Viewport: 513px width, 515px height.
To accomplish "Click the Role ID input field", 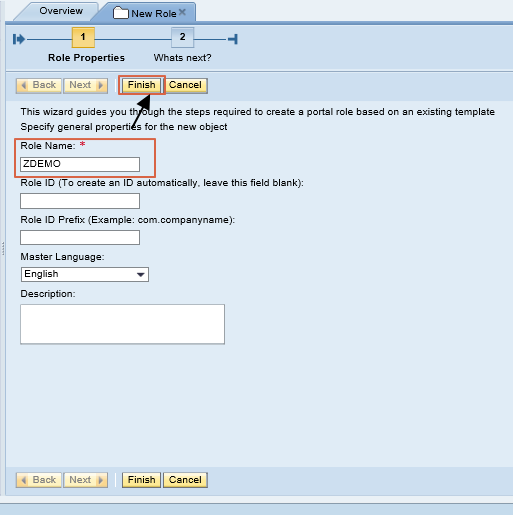I will click(x=80, y=201).
